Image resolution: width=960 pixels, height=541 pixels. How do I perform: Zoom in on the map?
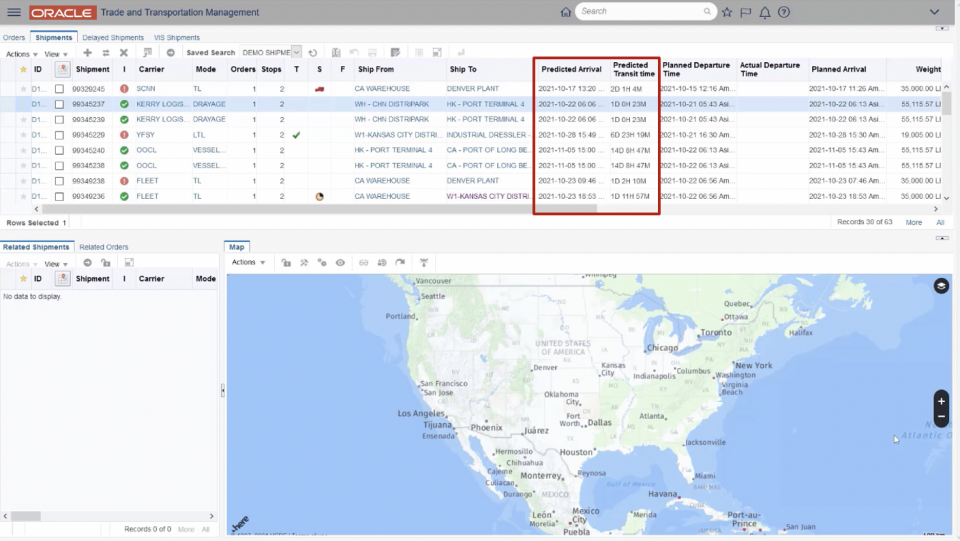pos(941,400)
